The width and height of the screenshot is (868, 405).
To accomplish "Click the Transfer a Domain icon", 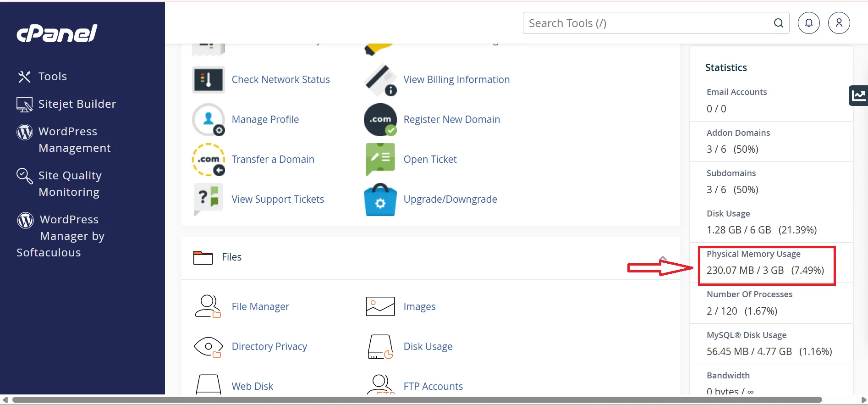I will 208,160.
